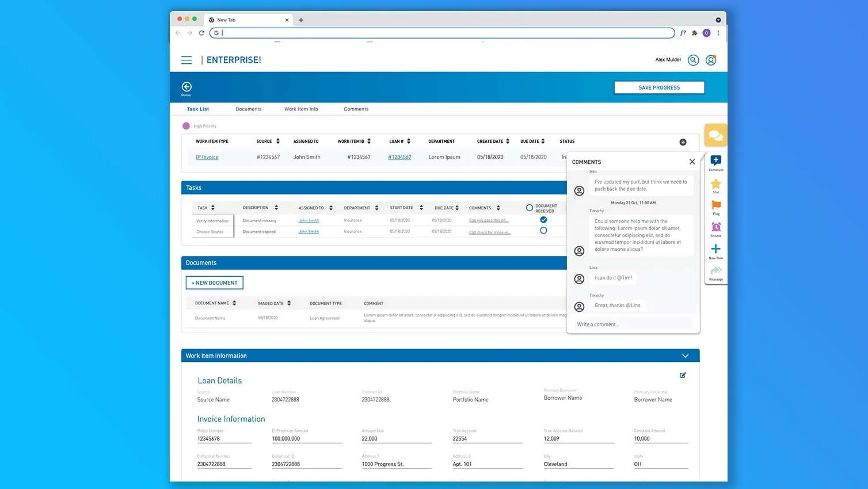Click the Write a comment field
Viewport: 868px width, 489px height.
click(x=633, y=324)
